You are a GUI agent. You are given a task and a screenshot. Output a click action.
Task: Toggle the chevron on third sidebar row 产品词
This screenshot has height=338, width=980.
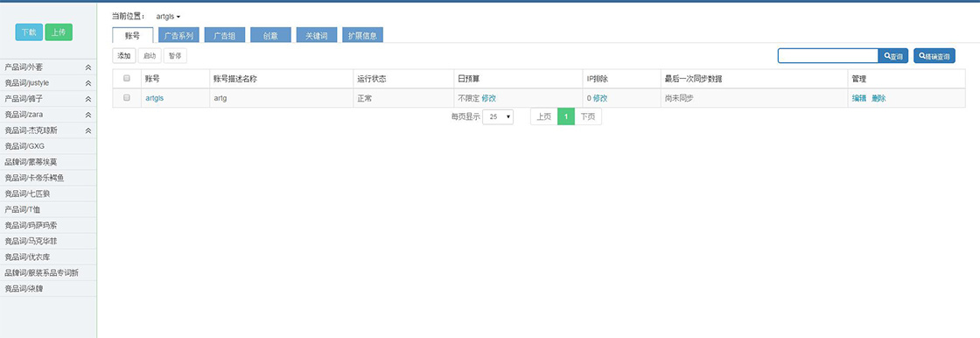[x=88, y=99]
